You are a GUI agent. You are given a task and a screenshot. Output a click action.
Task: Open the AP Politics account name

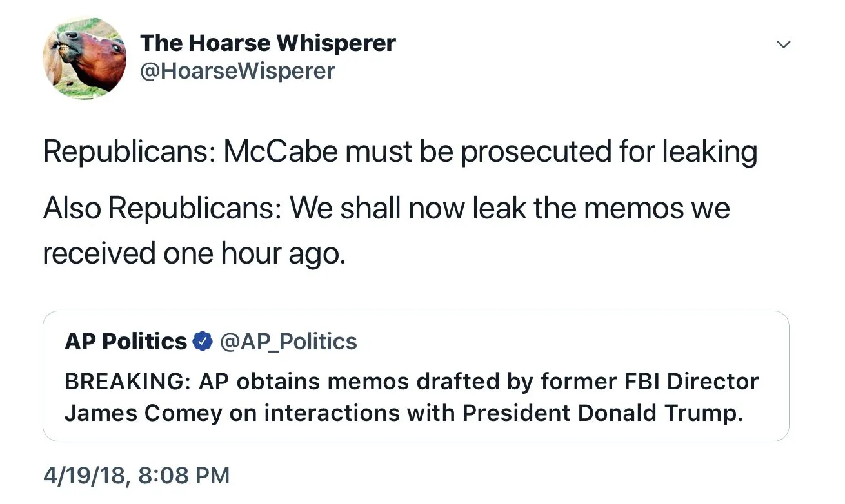click(x=126, y=342)
